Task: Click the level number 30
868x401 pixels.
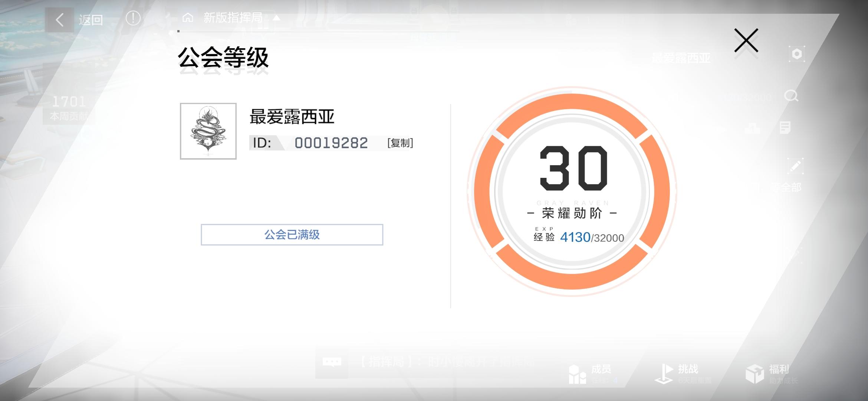Action: [573, 168]
